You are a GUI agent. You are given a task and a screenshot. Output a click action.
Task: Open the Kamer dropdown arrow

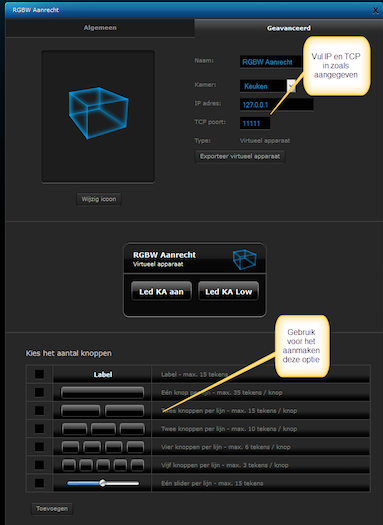pos(291,86)
